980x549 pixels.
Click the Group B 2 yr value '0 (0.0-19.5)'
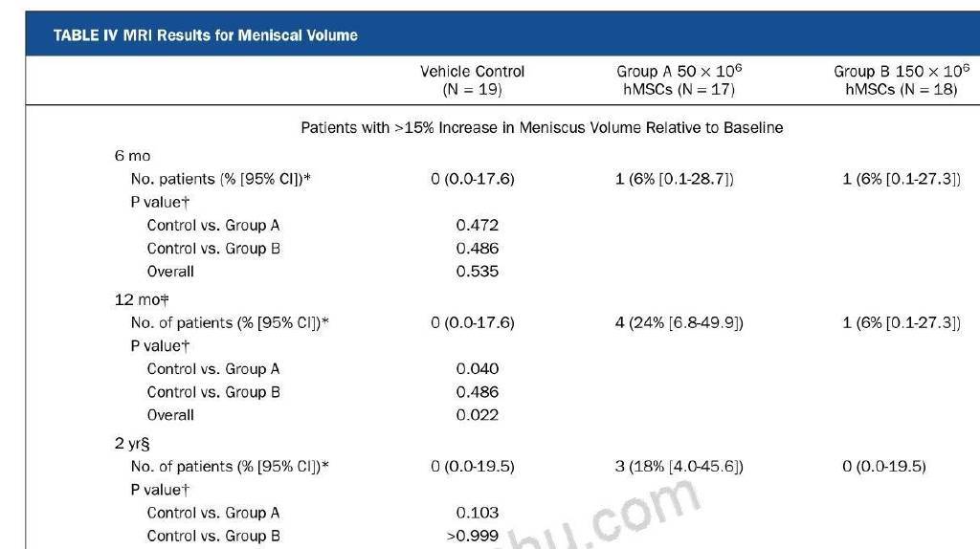click(x=883, y=467)
